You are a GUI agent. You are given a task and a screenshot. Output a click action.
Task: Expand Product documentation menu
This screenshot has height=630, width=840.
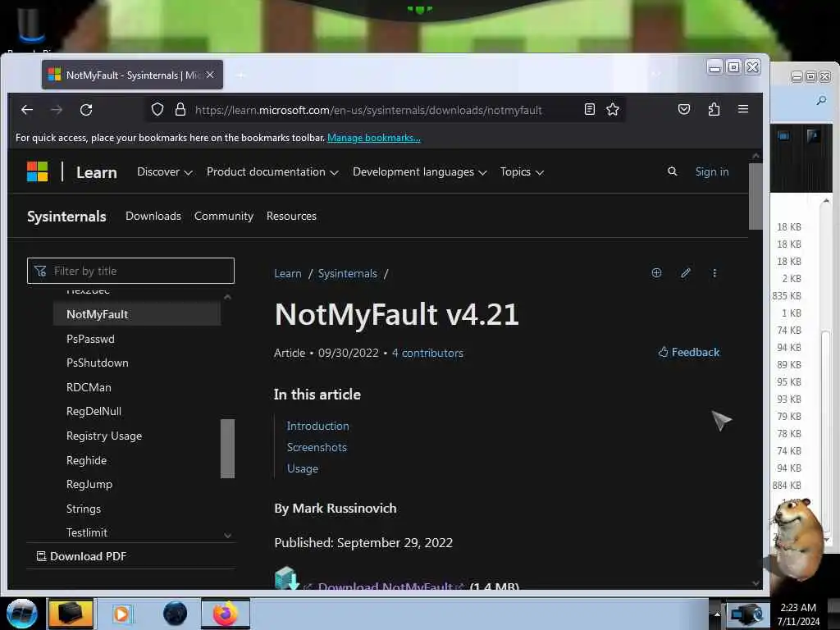272,172
